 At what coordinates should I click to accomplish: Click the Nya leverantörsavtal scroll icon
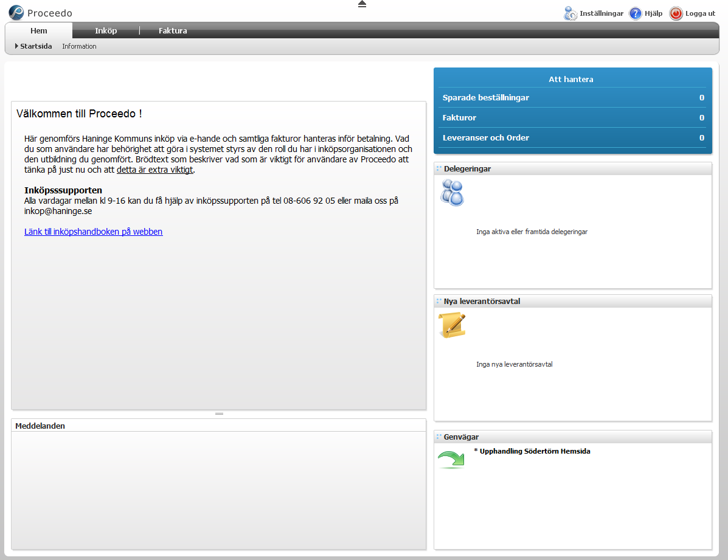point(452,325)
